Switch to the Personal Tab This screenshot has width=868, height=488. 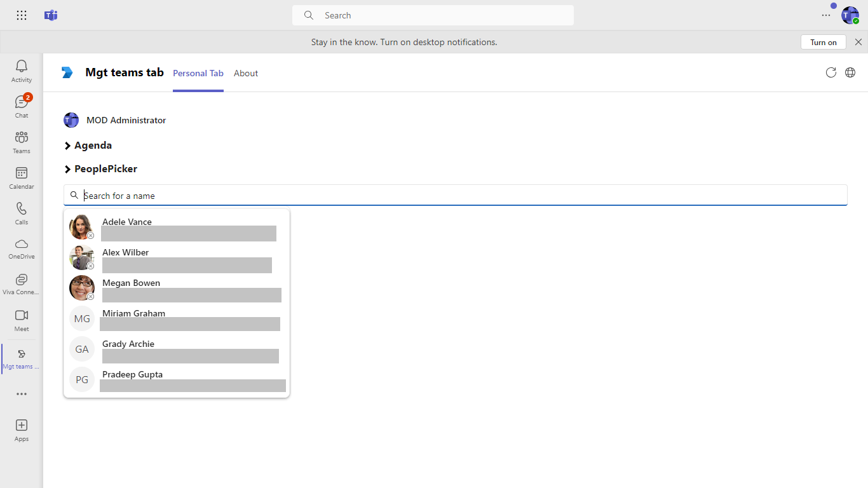pos(198,73)
